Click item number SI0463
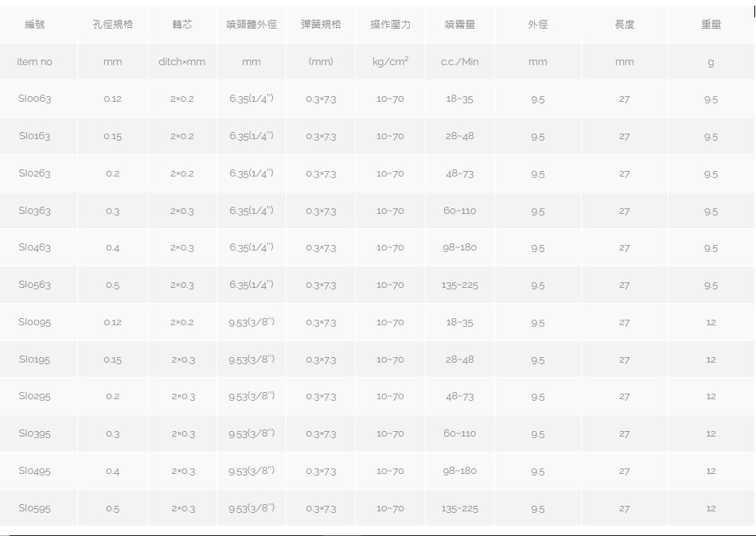Viewport: 756px width, 536px height. pos(35,247)
